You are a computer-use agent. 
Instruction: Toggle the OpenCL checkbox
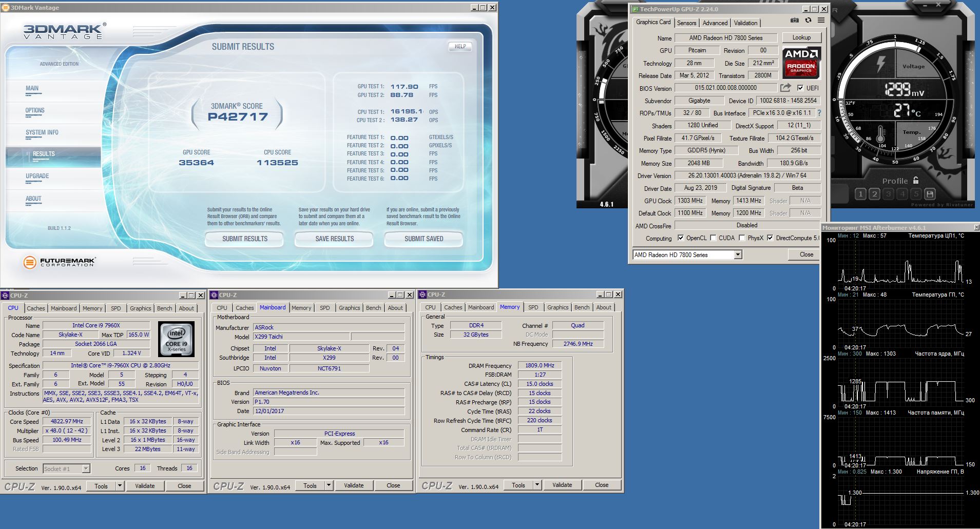pos(680,238)
